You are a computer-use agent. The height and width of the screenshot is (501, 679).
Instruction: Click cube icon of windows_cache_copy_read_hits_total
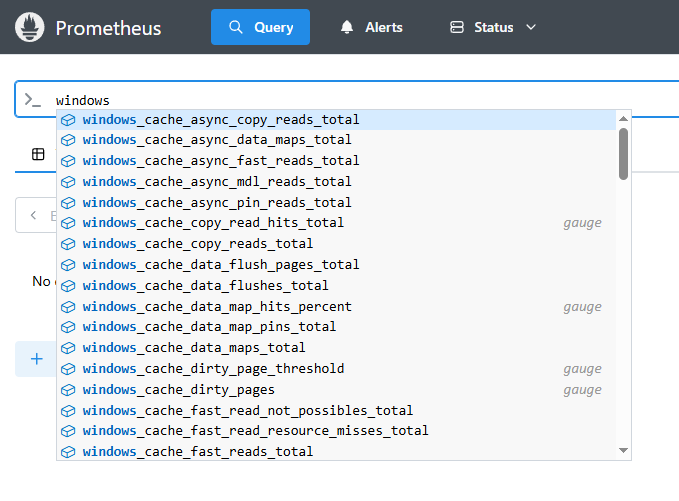tap(68, 223)
